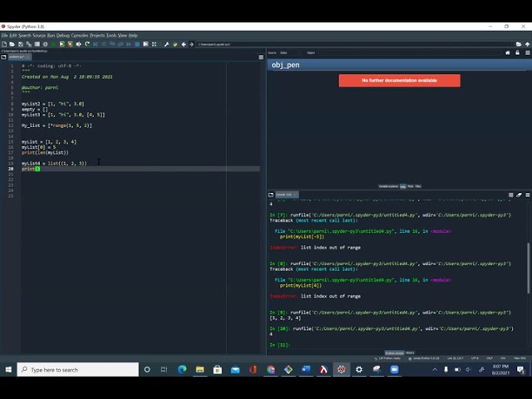Click the Maximize current pane icon
Image resolution: width=532 pixels, height=399 pixels.
tap(145, 44)
